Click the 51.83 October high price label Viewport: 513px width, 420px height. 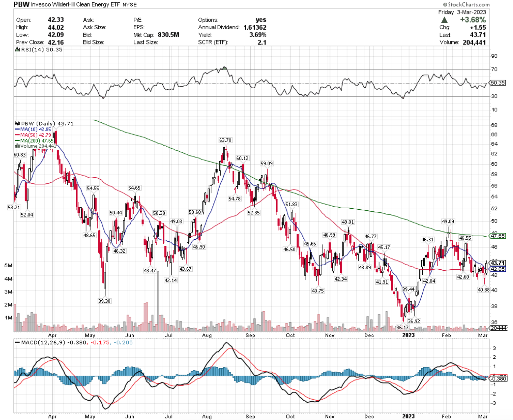291,204
